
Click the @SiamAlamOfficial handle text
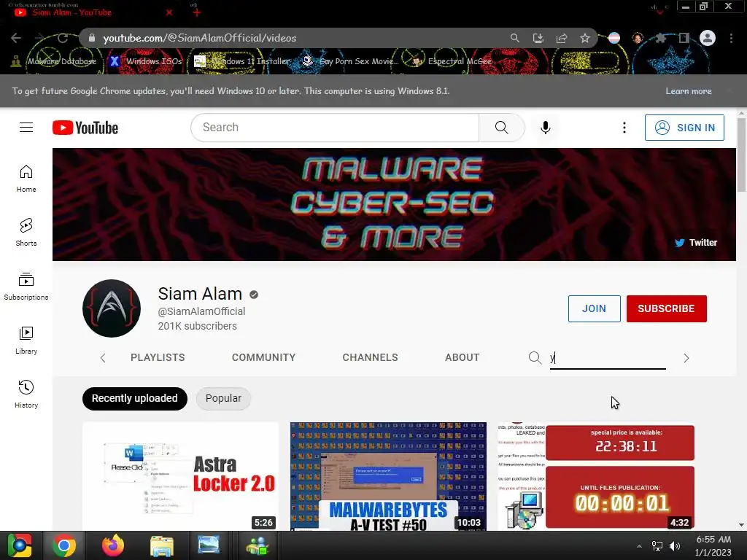(x=201, y=311)
